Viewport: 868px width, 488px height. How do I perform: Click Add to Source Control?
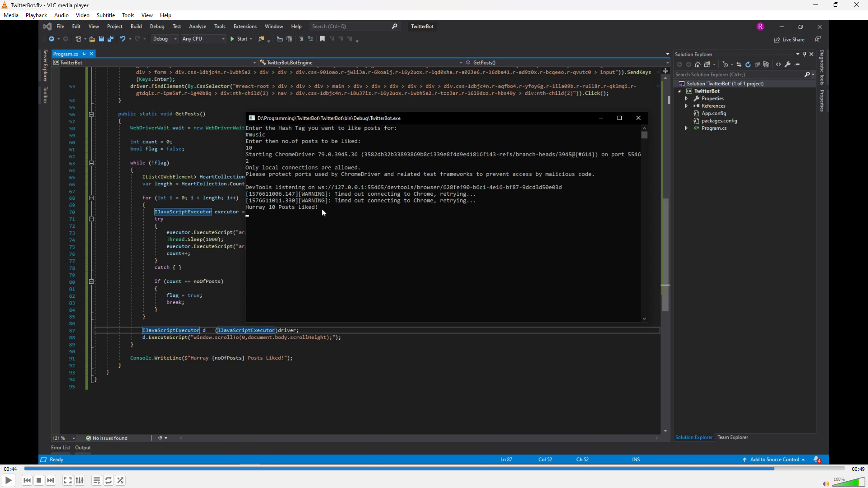click(774, 460)
